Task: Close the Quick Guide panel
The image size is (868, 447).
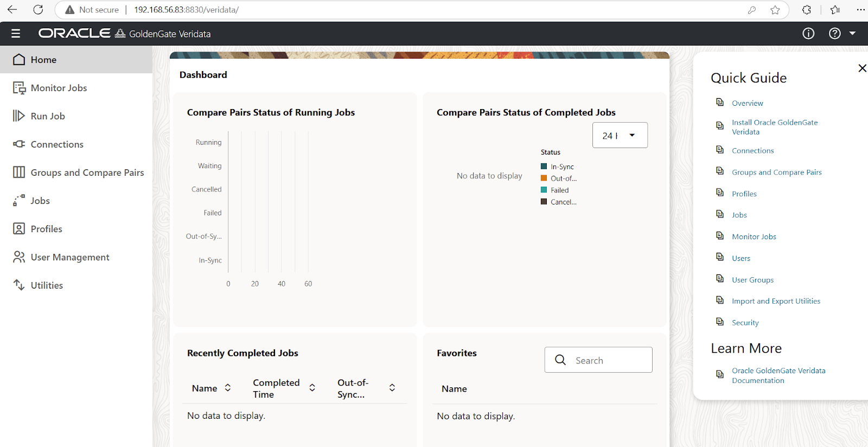Action: click(862, 68)
